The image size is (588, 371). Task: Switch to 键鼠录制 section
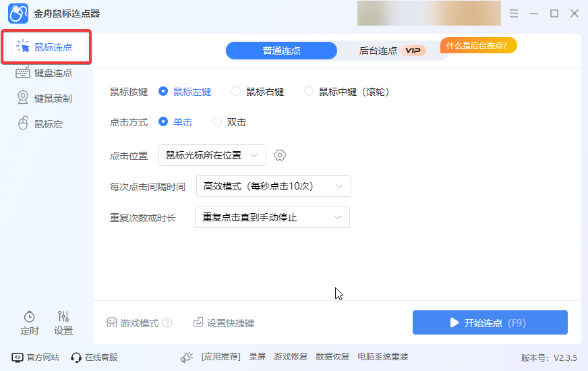45,98
